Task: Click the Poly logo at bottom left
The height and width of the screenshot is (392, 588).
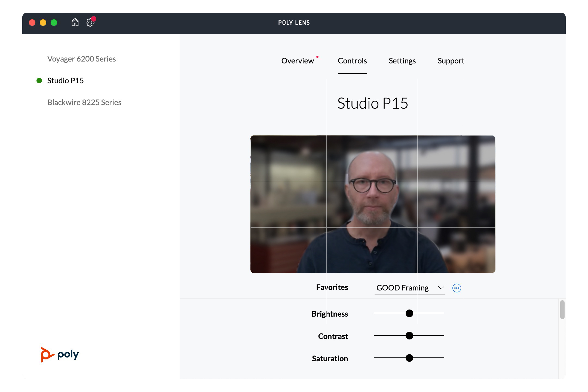Action: [60, 354]
